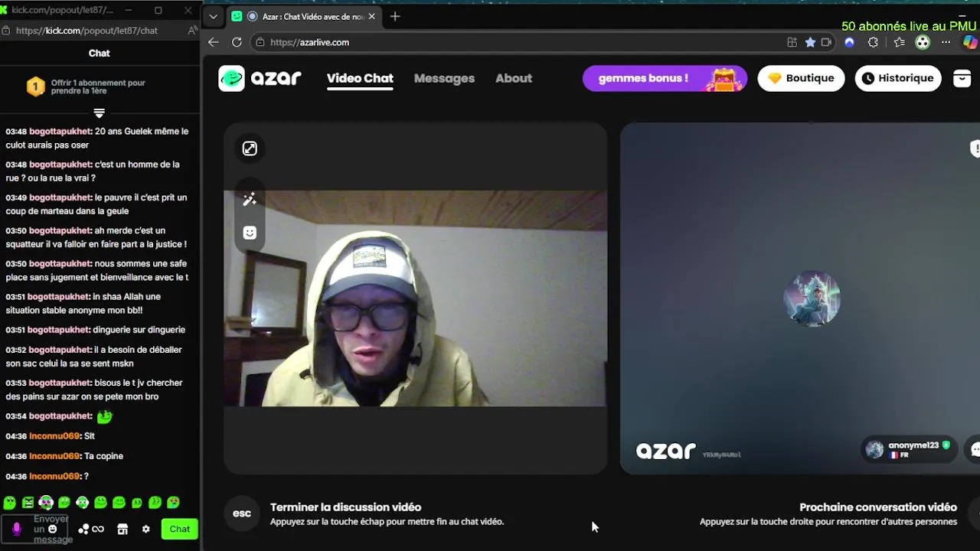This screenshot has width=980, height=551.
Task: Click the microphone icon in the chat input
Action: (x=16, y=529)
